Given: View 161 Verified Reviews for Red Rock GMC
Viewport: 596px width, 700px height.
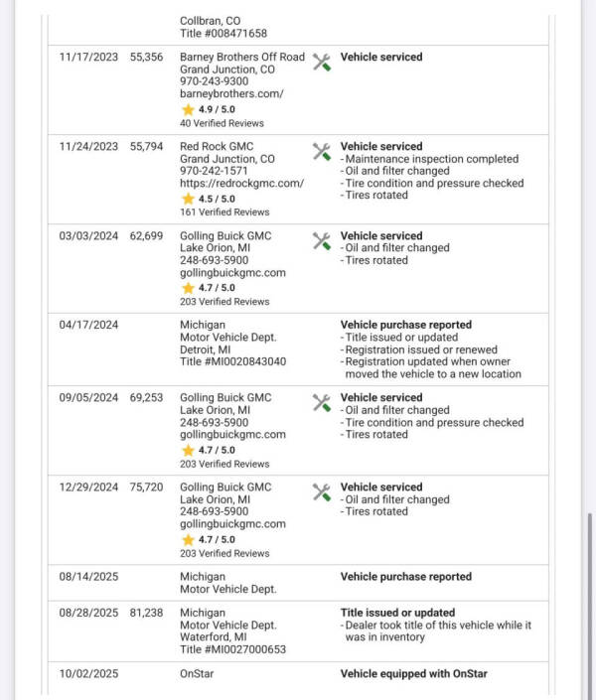Looking at the screenshot, I should click(x=224, y=212).
